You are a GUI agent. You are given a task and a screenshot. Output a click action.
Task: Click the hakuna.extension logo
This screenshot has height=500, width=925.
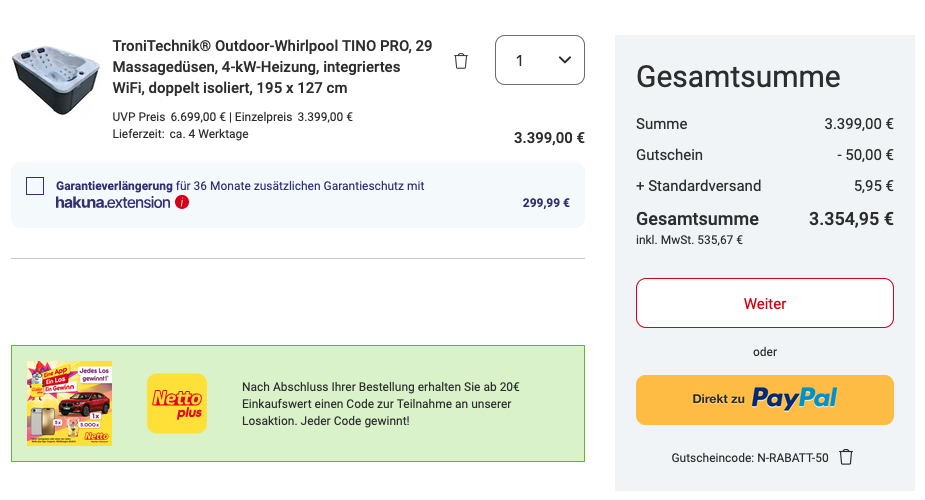[113, 203]
